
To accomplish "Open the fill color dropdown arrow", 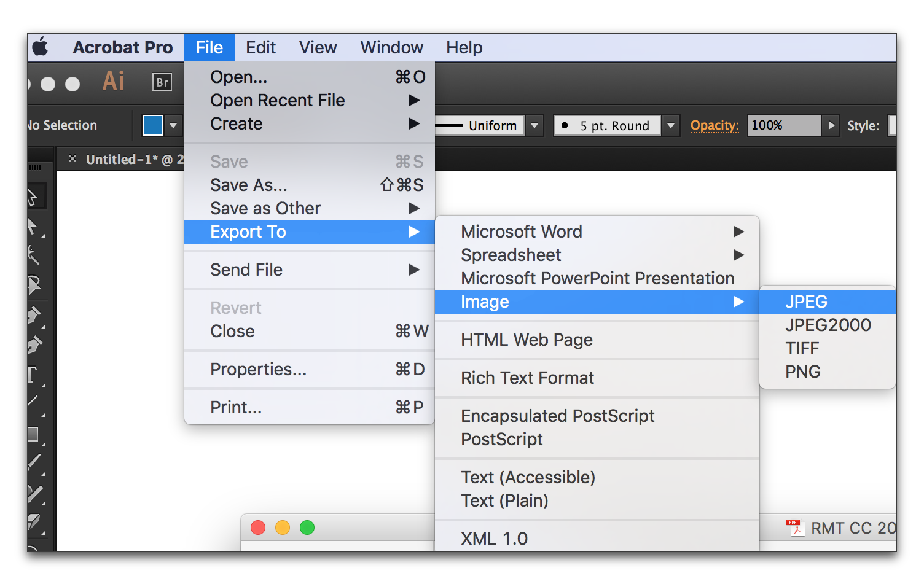I will [x=173, y=125].
